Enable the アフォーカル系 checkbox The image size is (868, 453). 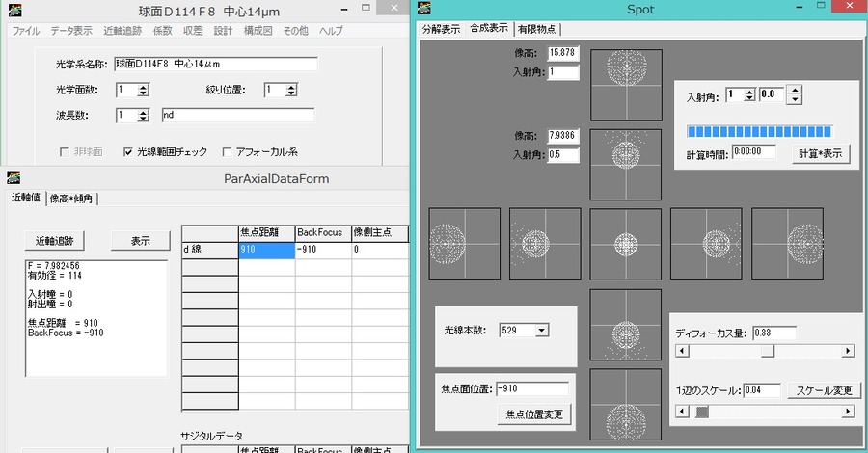pyautogui.click(x=227, y=151)
